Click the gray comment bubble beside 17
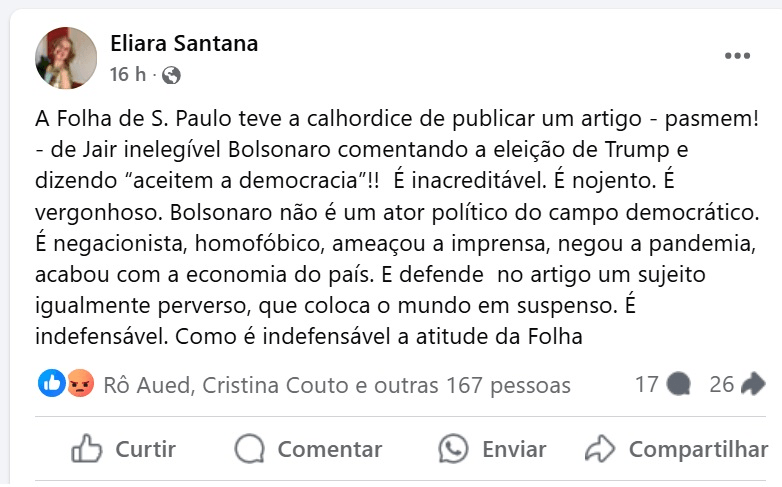Viewport: 782px width, 487px height. click(x=678, y=384)
